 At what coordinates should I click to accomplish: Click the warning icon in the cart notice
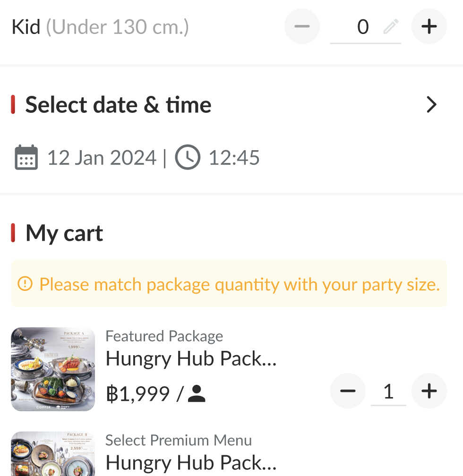click(25, 284)
